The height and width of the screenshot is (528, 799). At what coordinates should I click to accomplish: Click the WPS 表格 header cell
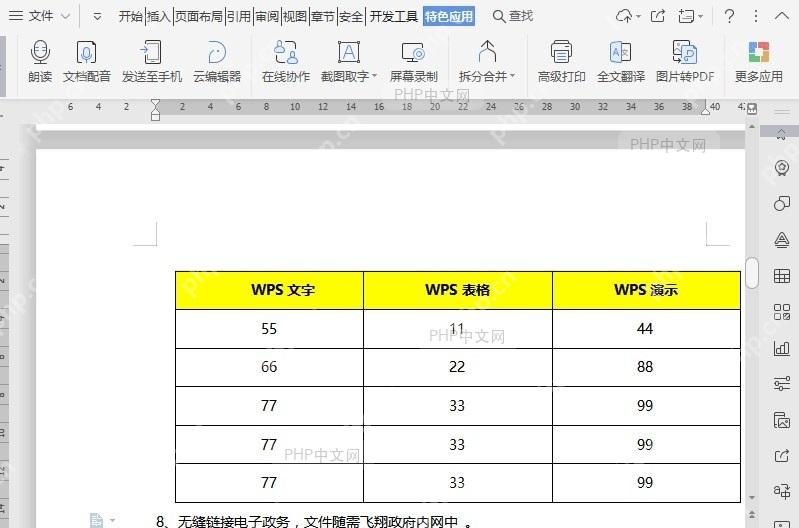coord(458,290)
